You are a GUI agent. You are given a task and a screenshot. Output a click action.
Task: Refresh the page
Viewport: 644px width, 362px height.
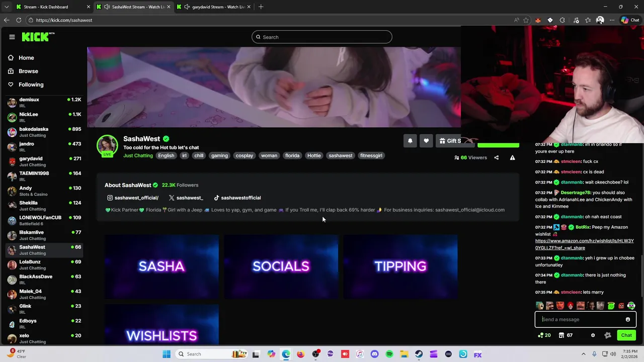(19, 20)
